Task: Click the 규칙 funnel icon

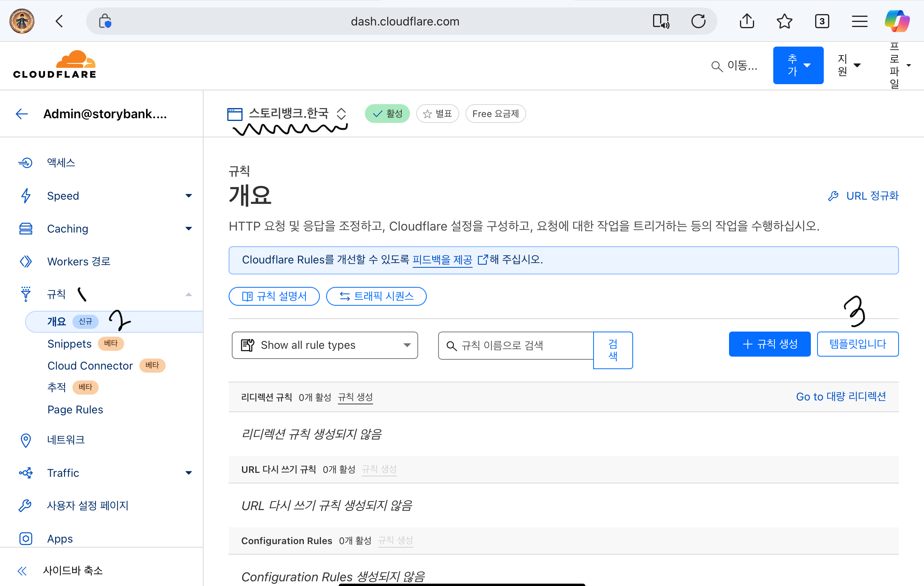Action: [25, 294]
